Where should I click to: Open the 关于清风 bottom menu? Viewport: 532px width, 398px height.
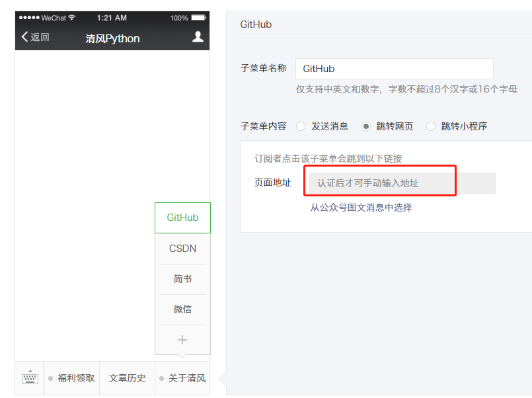click(x=182, y=378)
